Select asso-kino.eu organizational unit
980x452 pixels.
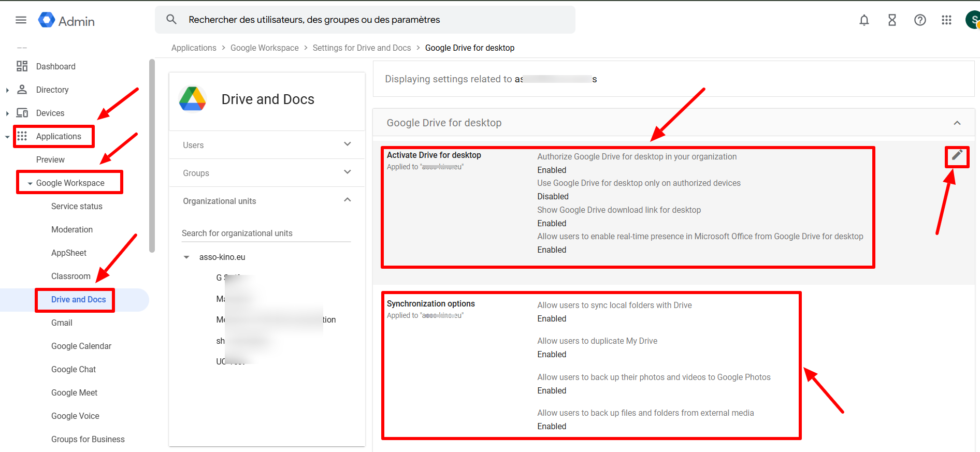(x=222, y=257)
